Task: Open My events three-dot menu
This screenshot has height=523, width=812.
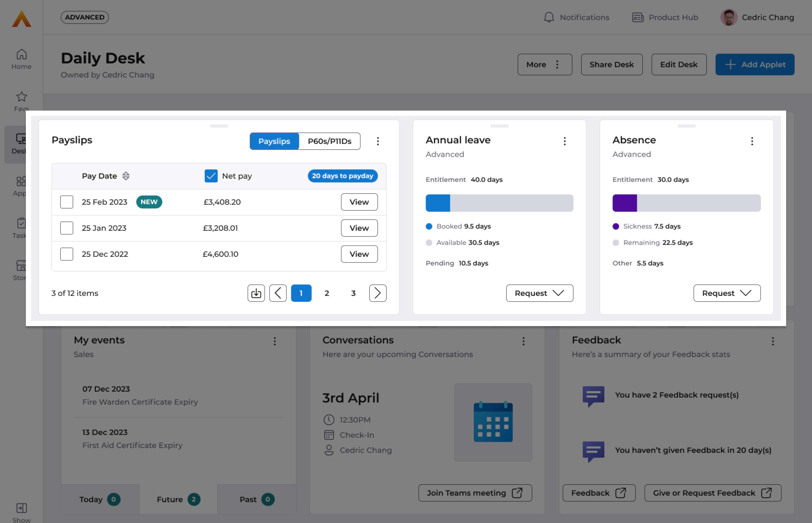Action: click(x=275, y=341)
